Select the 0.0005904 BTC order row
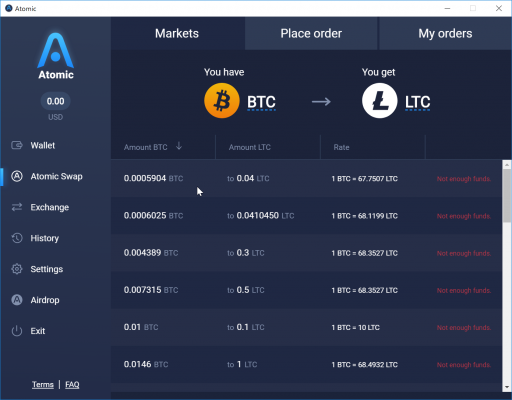Image resolution: width=512 pixels, height=400 pixels. pyautogui.click(x=306, y=178)
